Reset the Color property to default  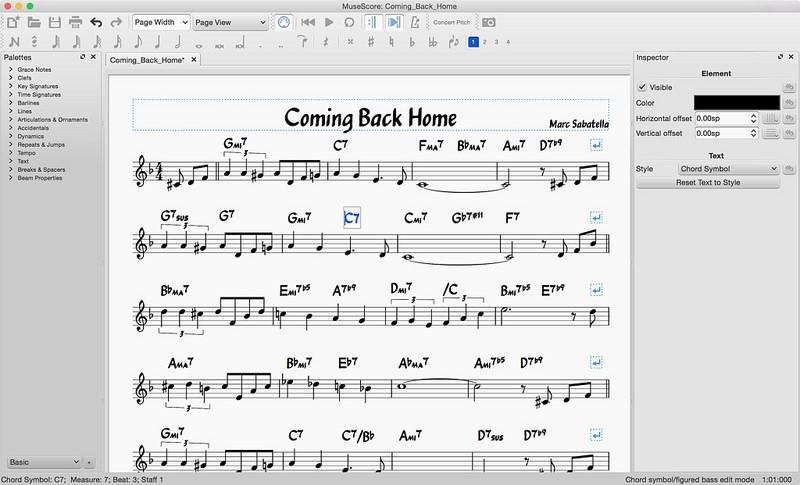789,103
